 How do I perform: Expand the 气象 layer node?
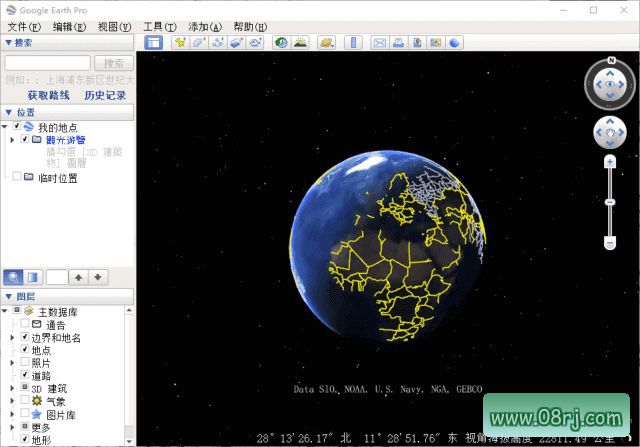point(11,400)
